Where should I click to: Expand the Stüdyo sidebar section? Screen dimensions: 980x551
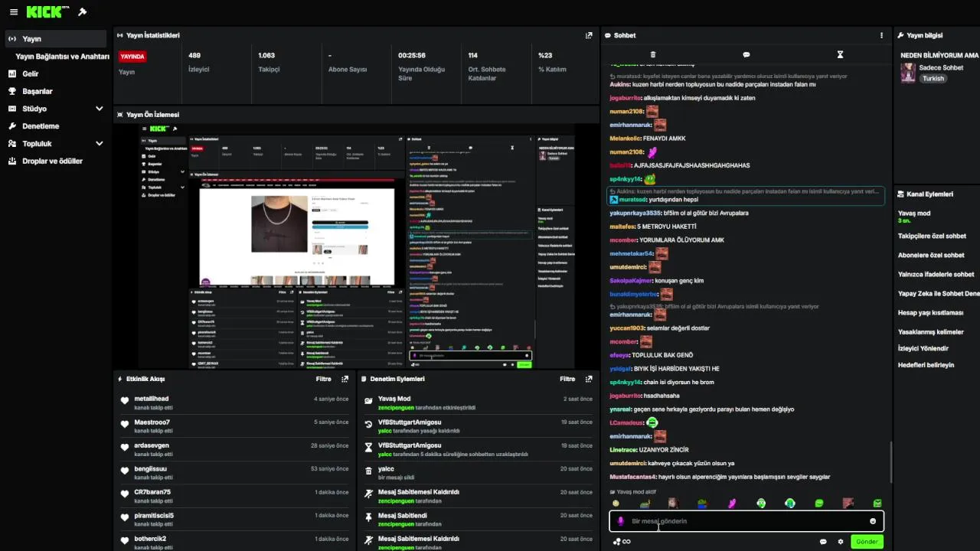click(99, 109)
